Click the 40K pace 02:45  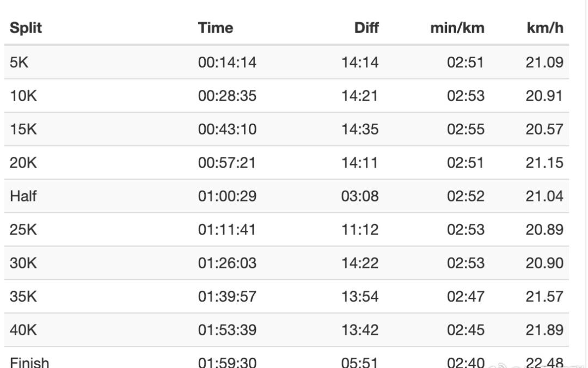[x=465, y=330]
